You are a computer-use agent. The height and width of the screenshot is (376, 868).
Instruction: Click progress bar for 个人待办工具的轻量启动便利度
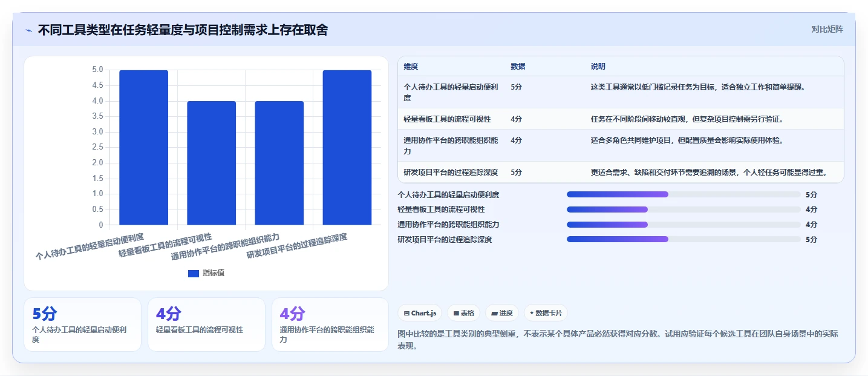click(684, 194)
